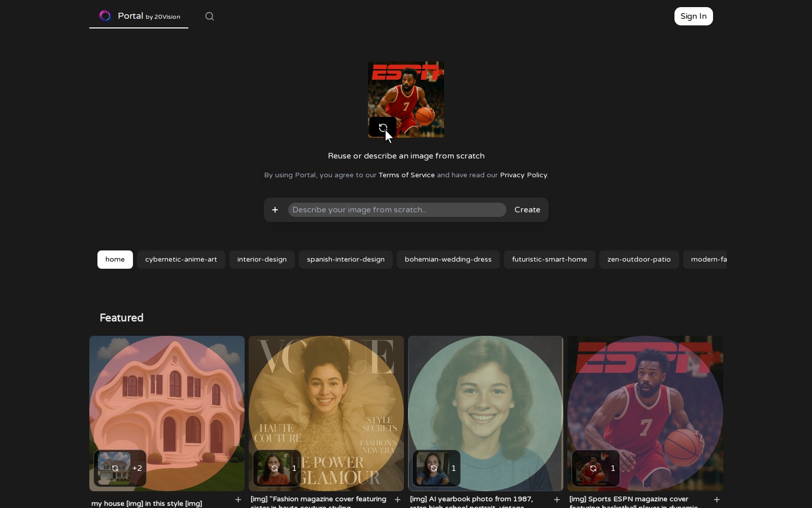
Task: Reuse the yearbook photo source image
Action: (x=434, y=468)
